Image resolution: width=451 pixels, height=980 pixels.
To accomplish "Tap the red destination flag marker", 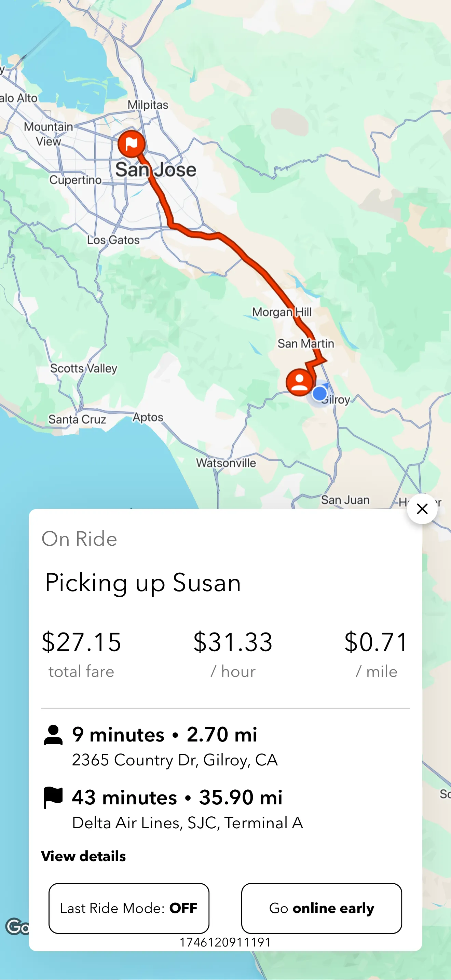I will pos(131,144).
